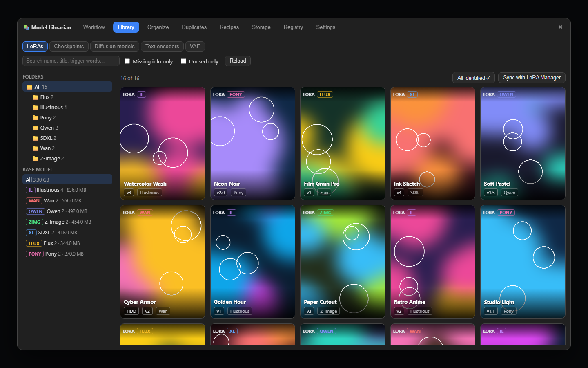
Task: Select the Wan folder icon
Action: coord(35,148)
